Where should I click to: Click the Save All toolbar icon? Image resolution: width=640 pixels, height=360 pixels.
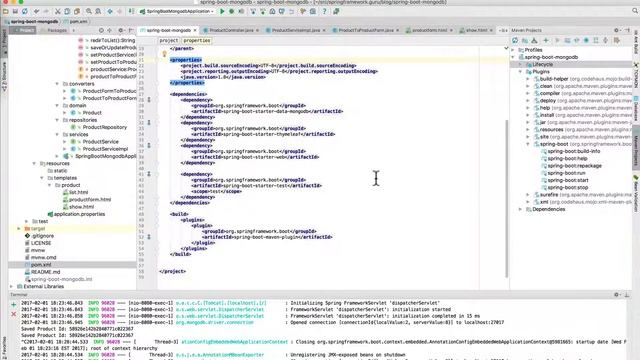(15, 11)
